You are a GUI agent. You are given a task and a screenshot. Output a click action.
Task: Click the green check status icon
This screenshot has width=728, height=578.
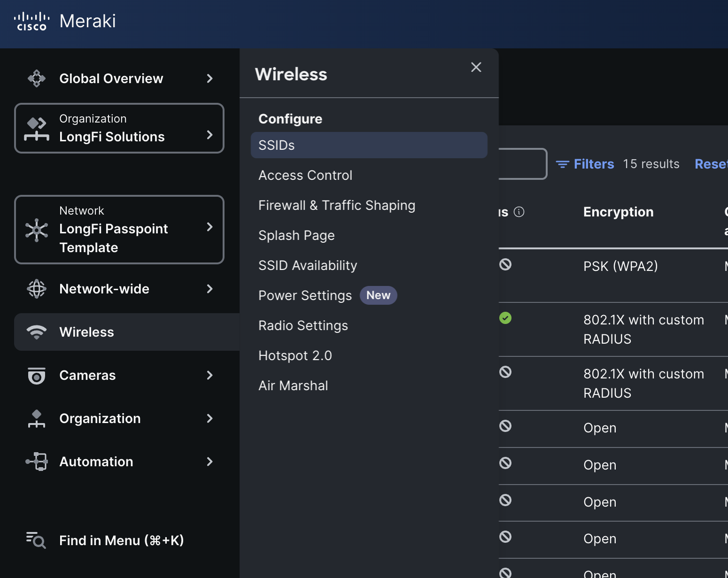click(505, 318)
